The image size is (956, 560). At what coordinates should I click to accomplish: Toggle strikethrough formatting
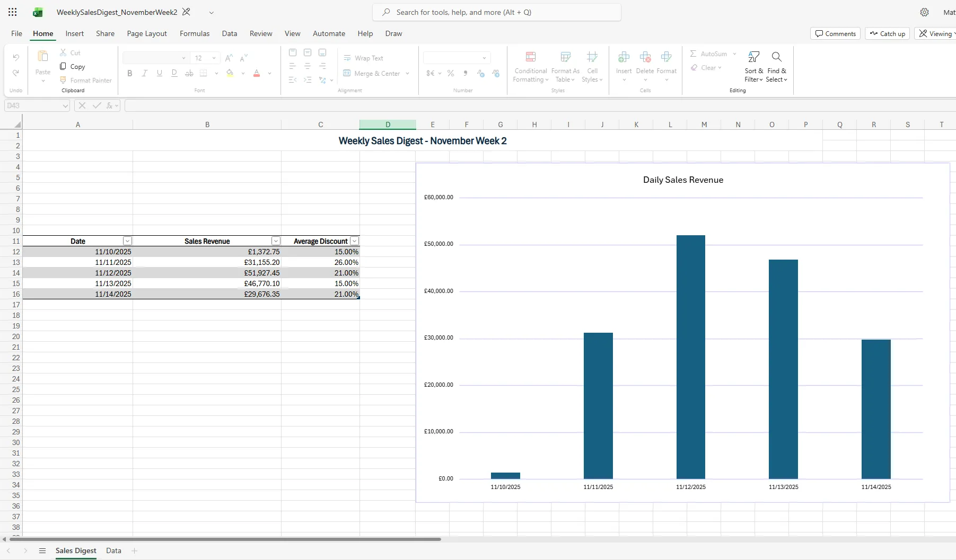click(x=189, y=73)
